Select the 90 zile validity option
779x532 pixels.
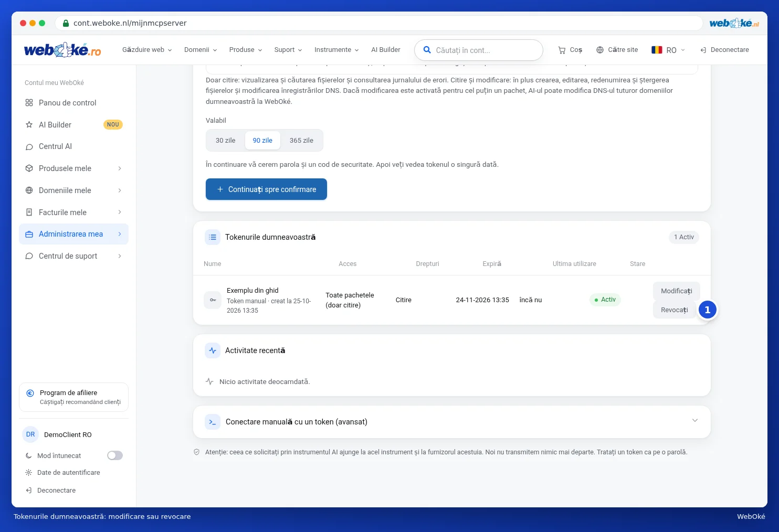click(262, 141)
